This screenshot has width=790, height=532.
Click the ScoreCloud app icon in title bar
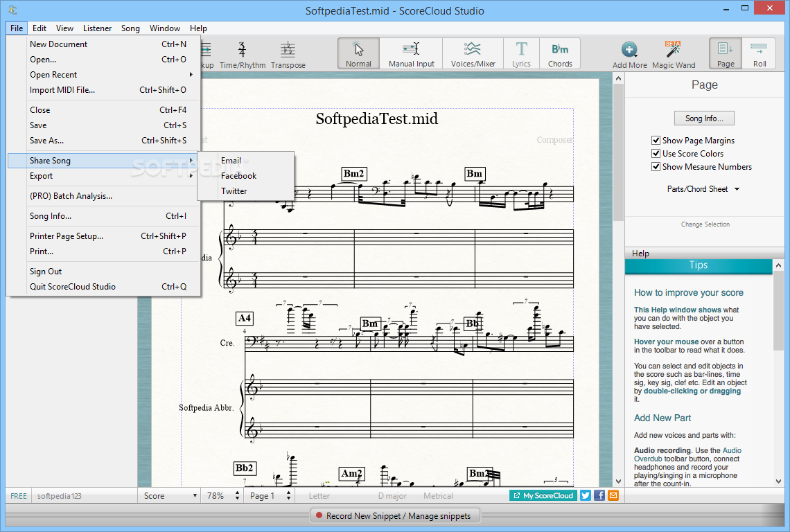pyautogui.click(x=12, y=10)
